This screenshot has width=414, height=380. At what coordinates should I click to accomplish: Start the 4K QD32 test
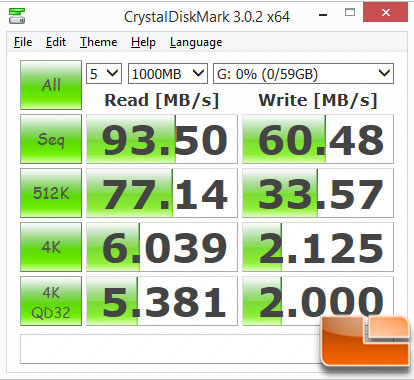(51, 301)
